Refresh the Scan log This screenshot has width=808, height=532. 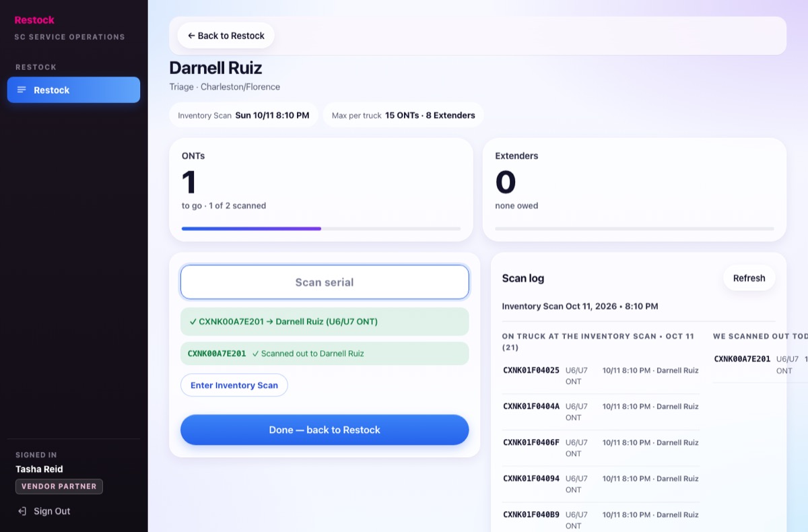coord(749,278)
